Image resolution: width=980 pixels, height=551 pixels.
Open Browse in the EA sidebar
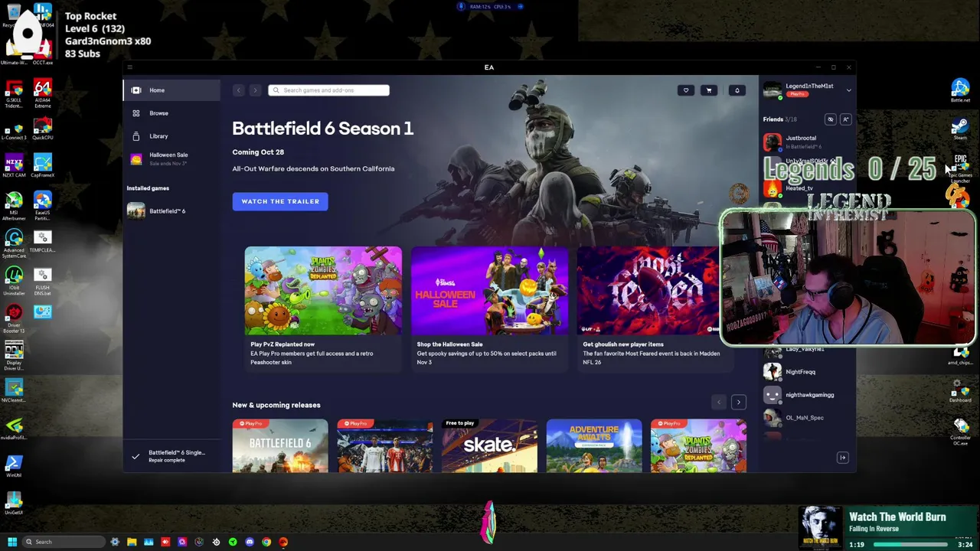(171, 113)
